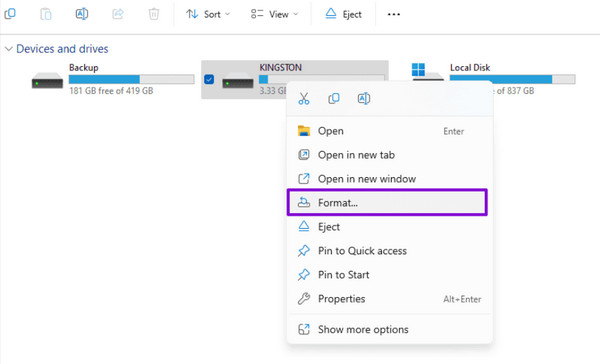This screenshot has width=600, height=364.
Task: Click the Copy icon in context menu
Action: coord(334,99)
